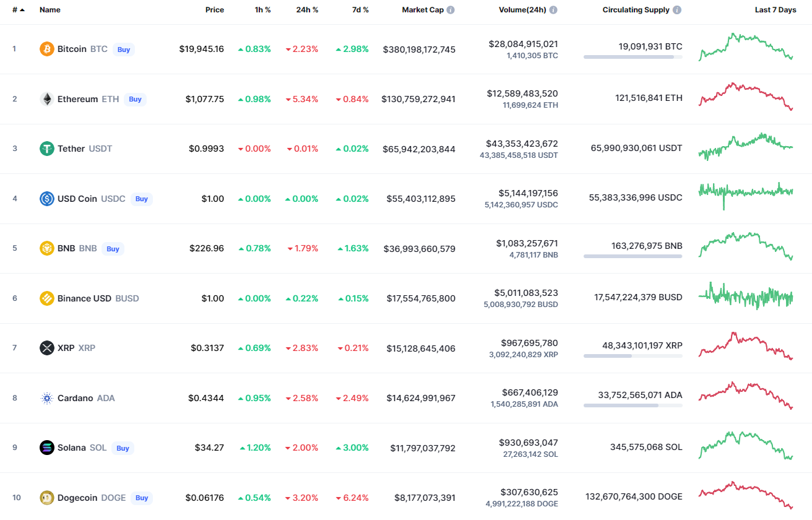This screenshot has height=520, width=812.
Task: Click the Buy button next to Ethereum
Action: 135,99
